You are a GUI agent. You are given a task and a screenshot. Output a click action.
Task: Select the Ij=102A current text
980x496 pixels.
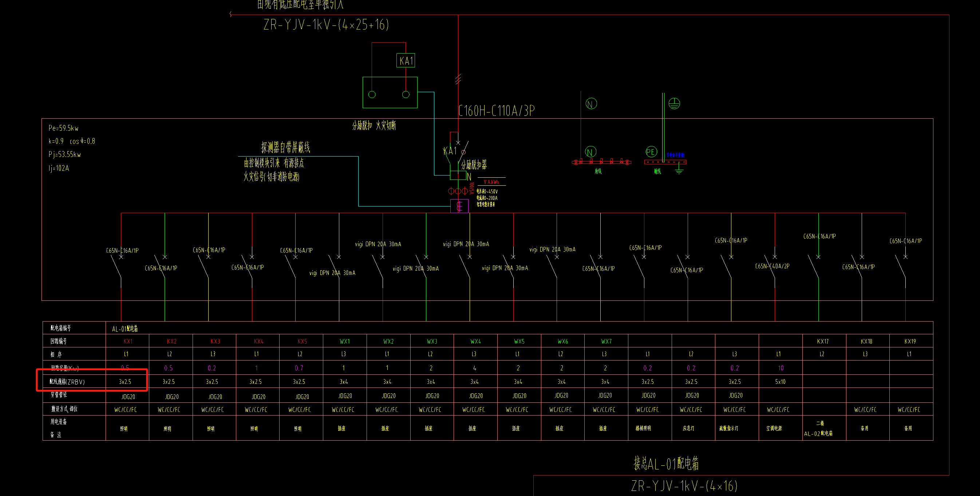coord(59,168)
